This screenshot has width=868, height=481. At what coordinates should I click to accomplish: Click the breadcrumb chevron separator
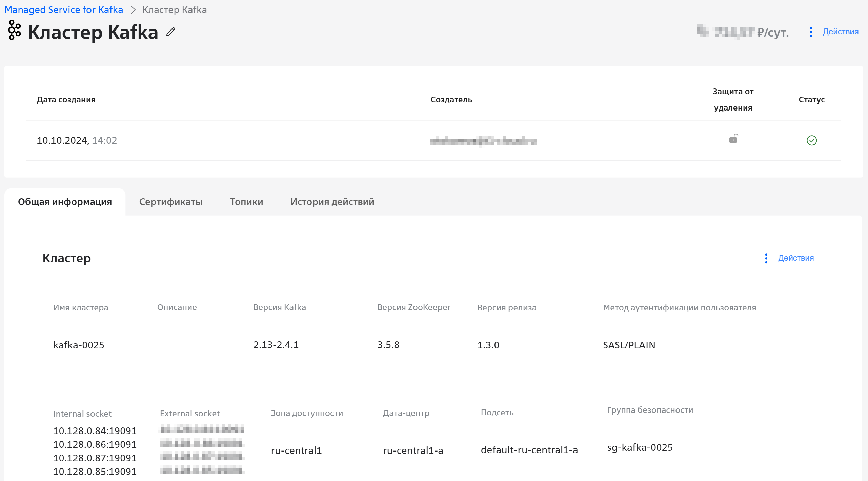coord(133,10)
